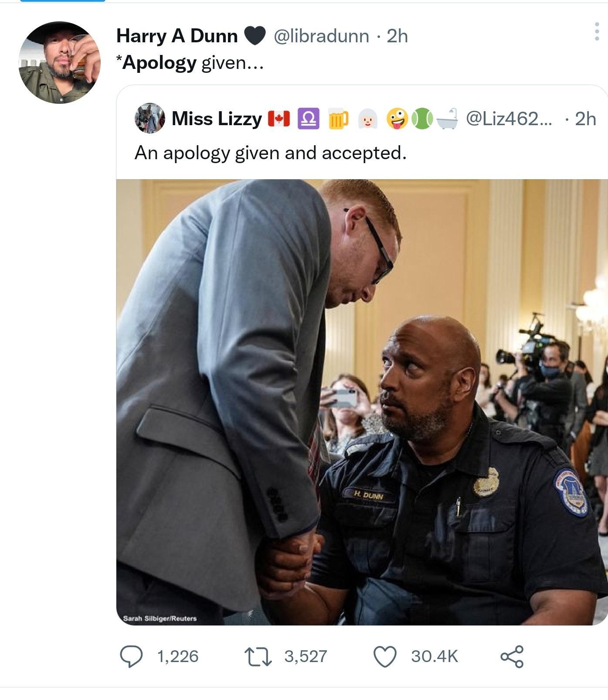Click the Harry A Dunn display name

pyautogui.click(x=177, y=36)
